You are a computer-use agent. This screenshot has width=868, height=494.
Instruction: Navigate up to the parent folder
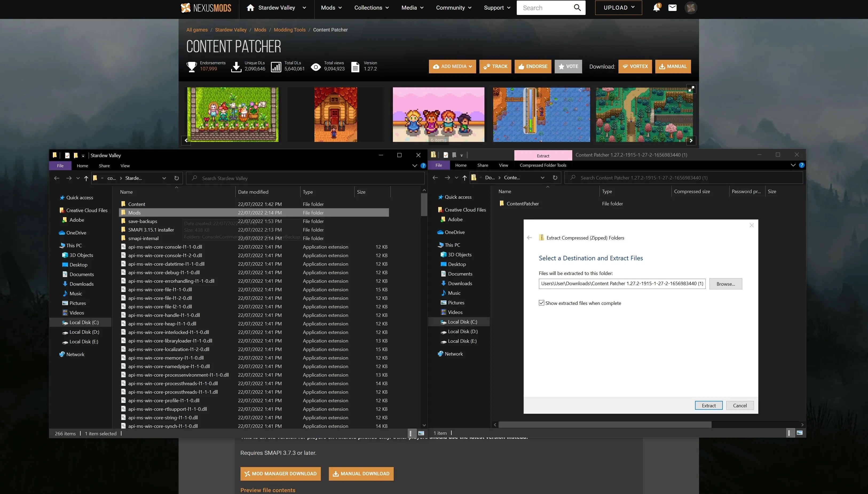pos(86,178)
